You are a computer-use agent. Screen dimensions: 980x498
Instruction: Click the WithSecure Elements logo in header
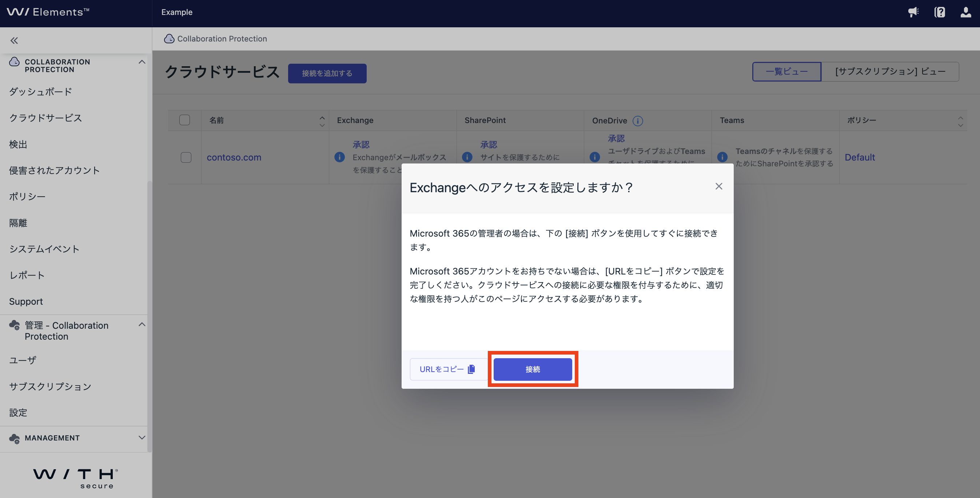pos(48,12)
